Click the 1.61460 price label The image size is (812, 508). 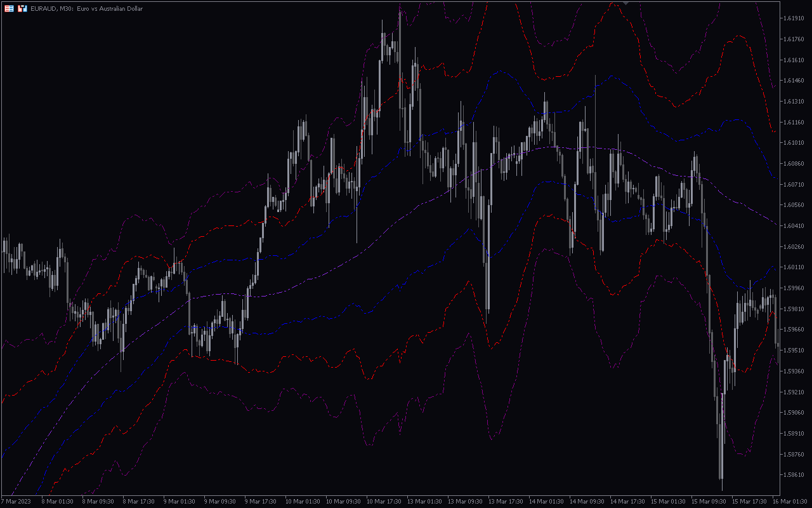tap(794, 81)
